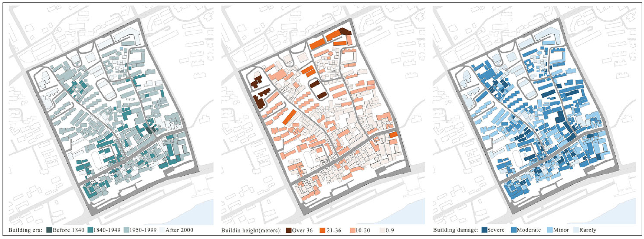Click the 'Over 36' legend text

tap(302, 231)
